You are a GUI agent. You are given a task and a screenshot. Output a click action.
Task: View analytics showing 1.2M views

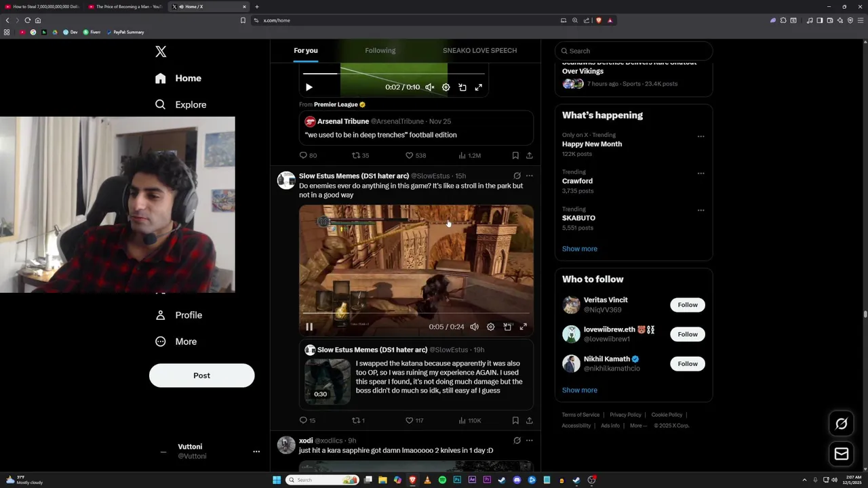tap(469, 155)
